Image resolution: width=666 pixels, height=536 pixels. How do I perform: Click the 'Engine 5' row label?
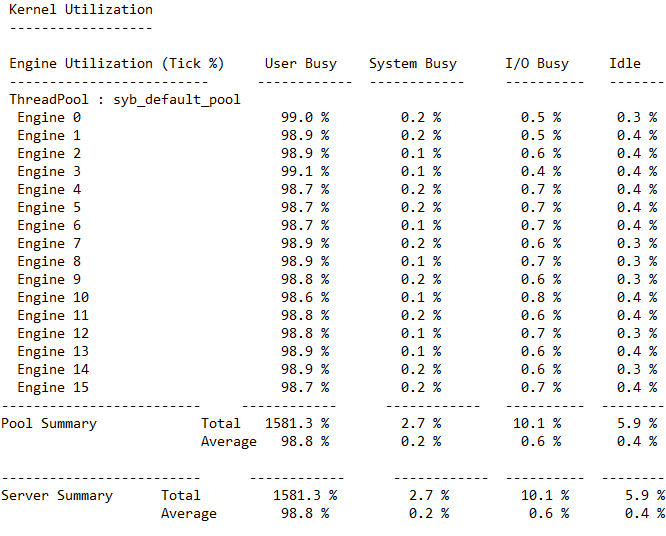(x=49, y=208)
